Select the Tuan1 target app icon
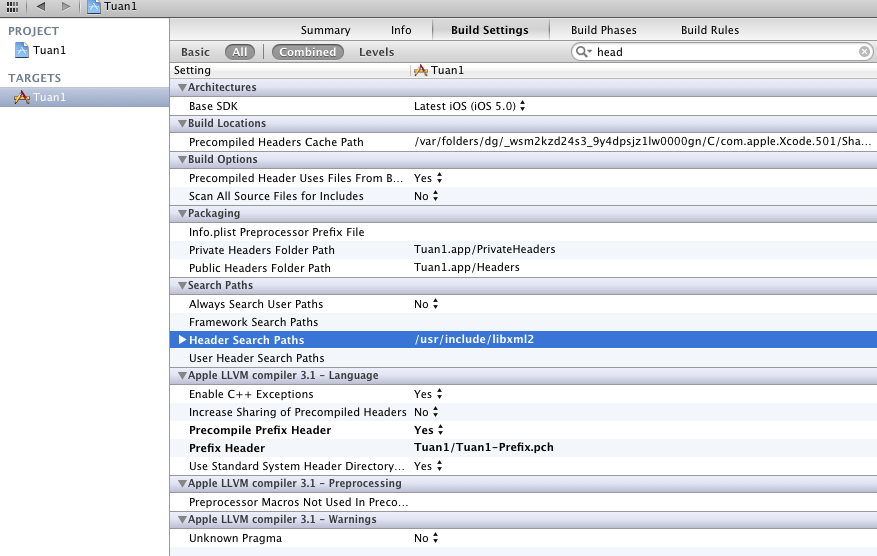 [22, 97]
